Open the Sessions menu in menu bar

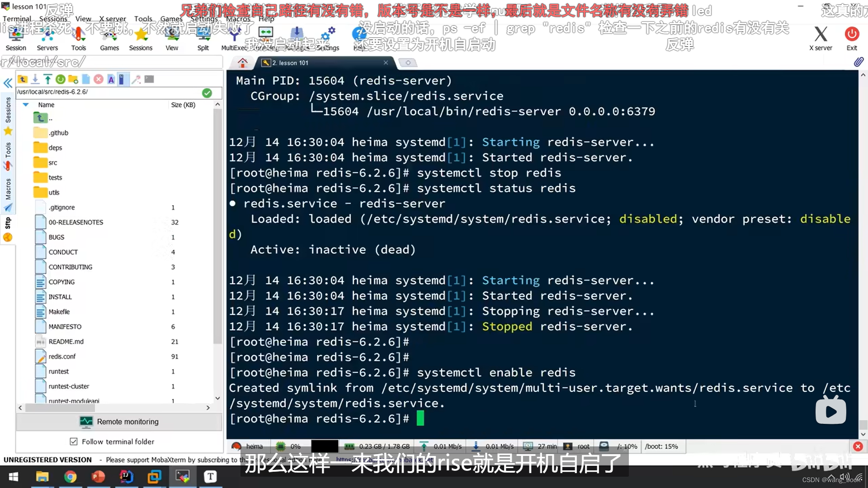52,19
